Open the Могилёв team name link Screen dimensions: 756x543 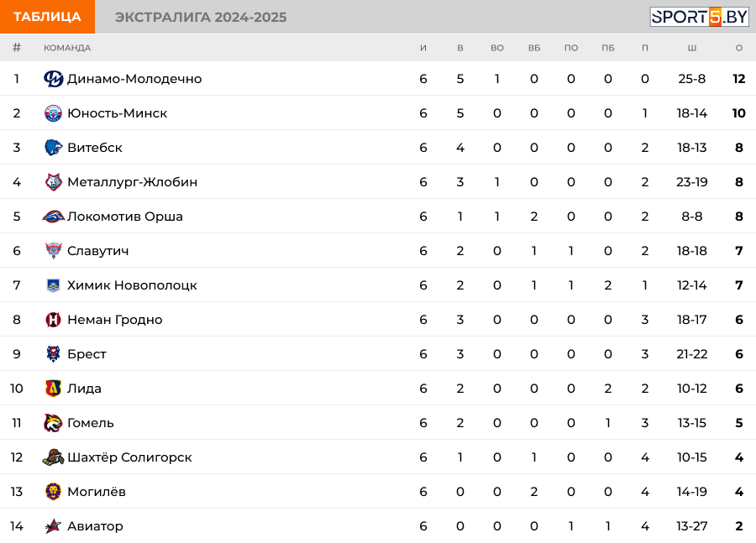tap(97, 492)
